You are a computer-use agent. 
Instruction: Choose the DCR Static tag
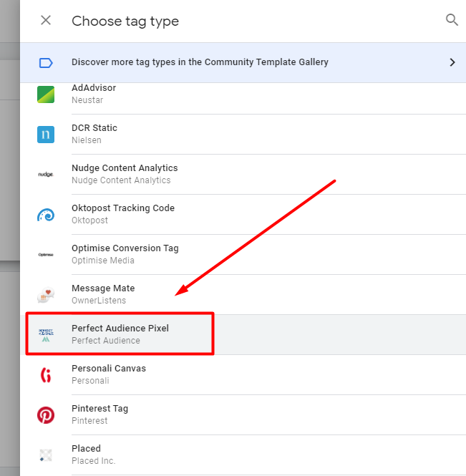click(x=243, y=134)
